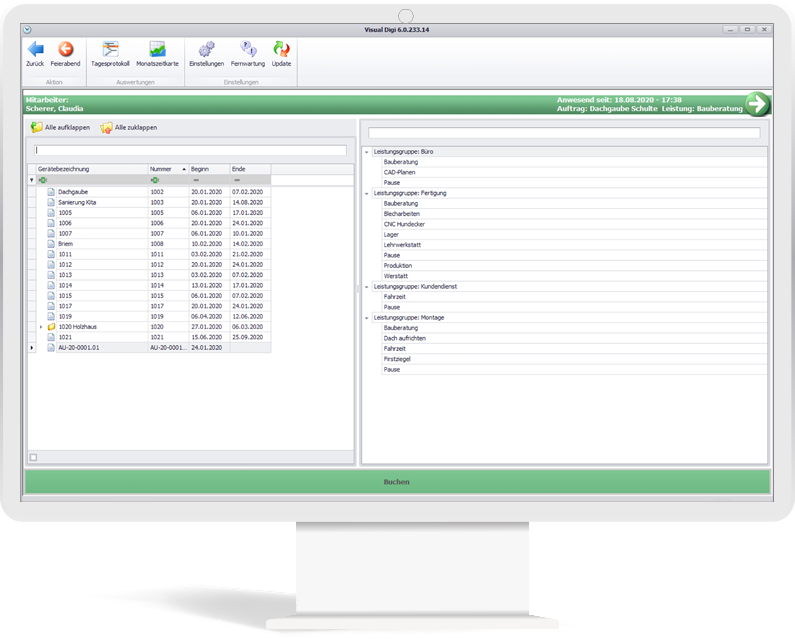Collapse Leistungsgruppe: Fertigung group
This screenshot has height=639, width=795.
tap(367, 193)
